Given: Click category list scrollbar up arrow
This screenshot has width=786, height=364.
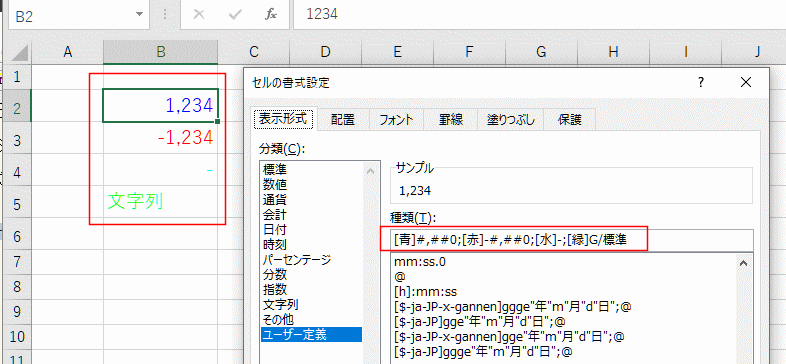Looking at the screenshot, I should [370, 170].
